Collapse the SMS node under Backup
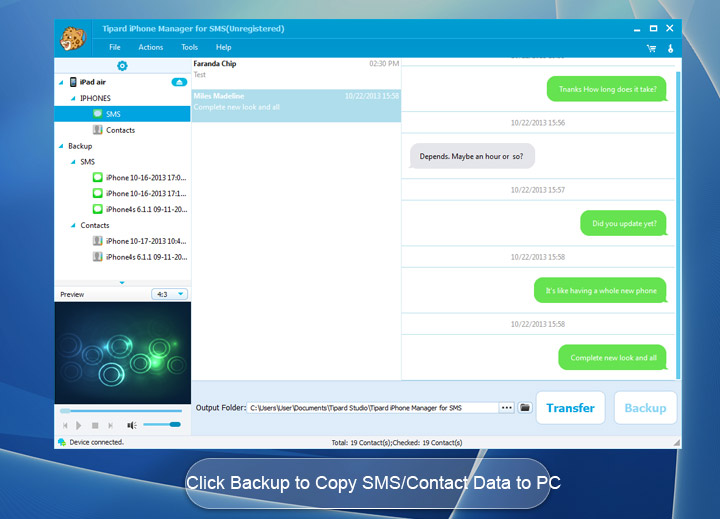 click(73, 162)
